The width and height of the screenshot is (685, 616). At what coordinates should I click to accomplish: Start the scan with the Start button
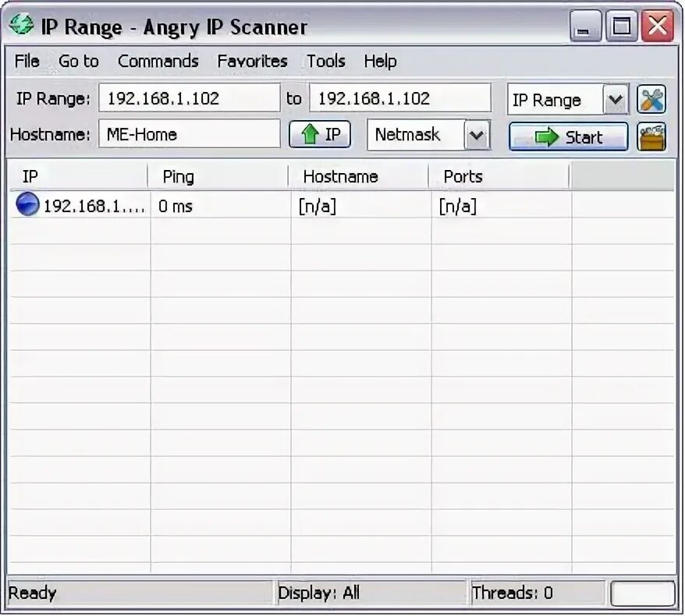click(568, 136)
